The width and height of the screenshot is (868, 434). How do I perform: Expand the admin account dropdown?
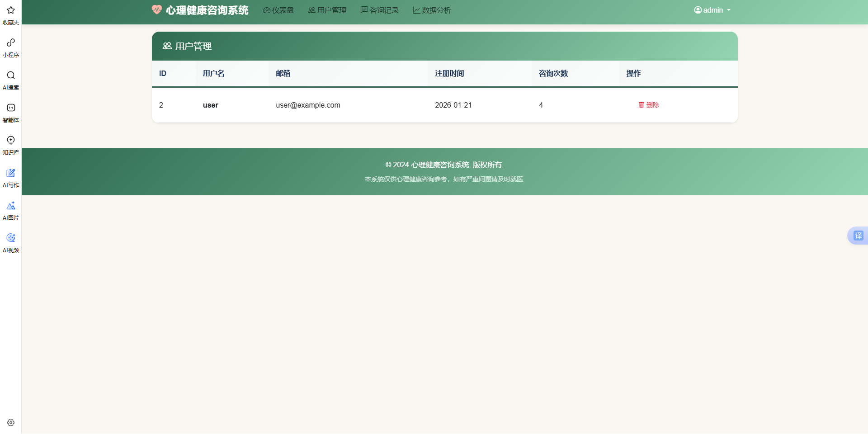coord(712,9)
